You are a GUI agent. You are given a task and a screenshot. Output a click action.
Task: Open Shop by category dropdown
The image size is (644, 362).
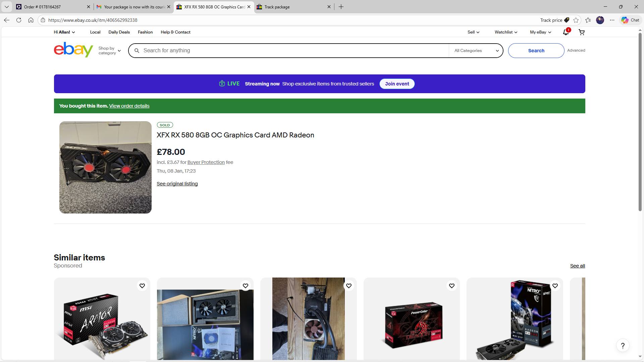110,51
